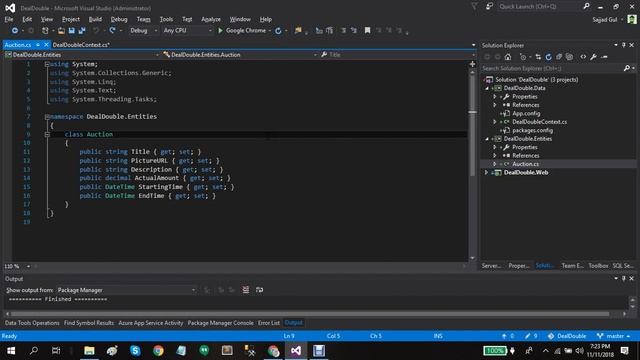Click the Save All icon
Screen dimensions: 640x360
pyautogui.click(x=82, y=31)
